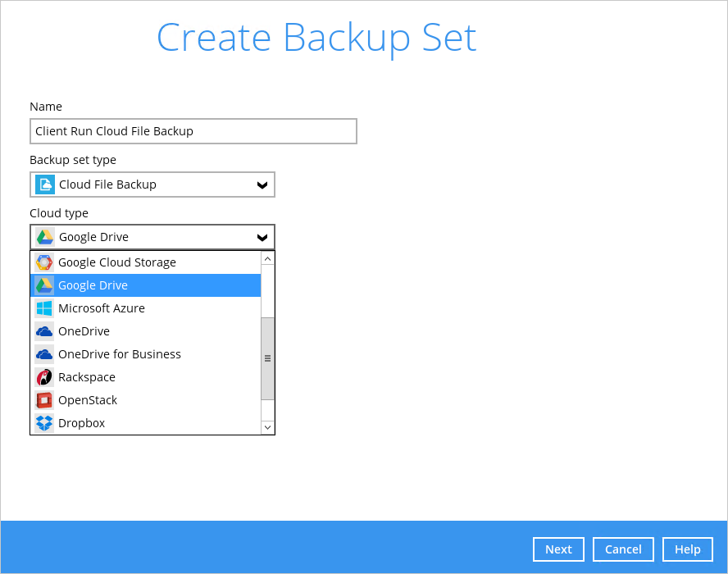This screenshot has width=728, height=574.
Task: Open the Backup set type dropdown arrow
Action: (x=262, y=184)
